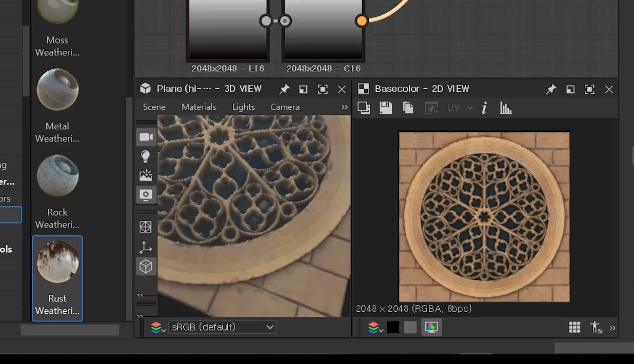This screenshot has height=364, width=634.
Task: Click the light bulb icon in 3D view
Action: coord(146,156)
